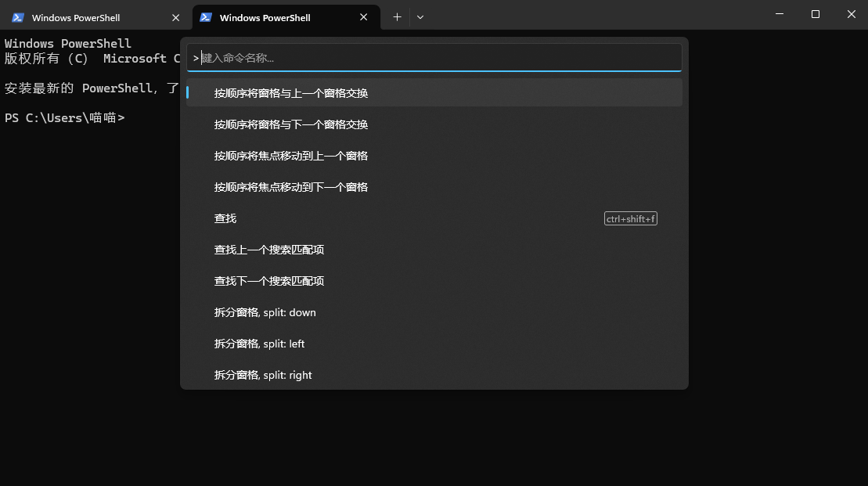Close the second Windows PowerShell tab
Image resolution: width=868 pixels, height=486 pixels.
[x=363, y=17]
